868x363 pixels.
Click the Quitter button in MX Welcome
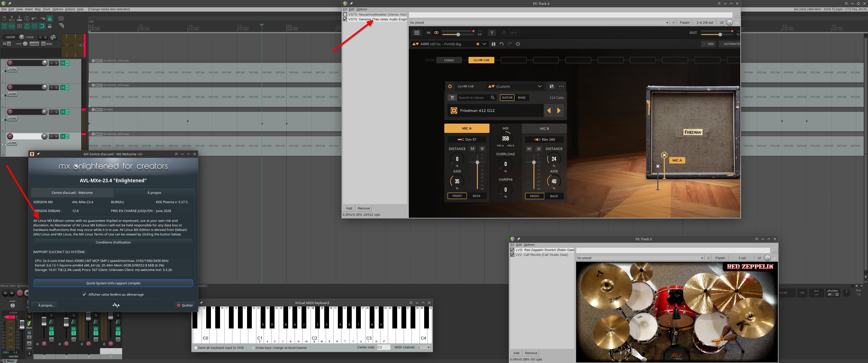[185, 305]
